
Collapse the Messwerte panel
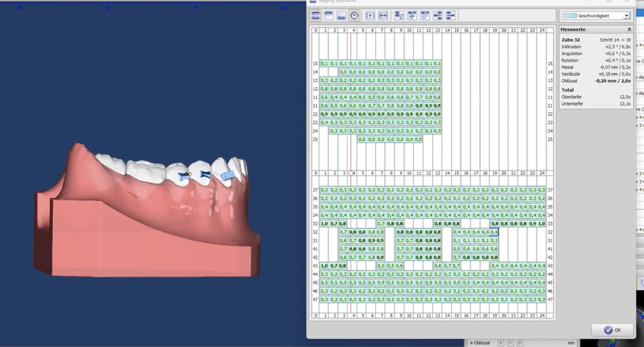[629, 30]
